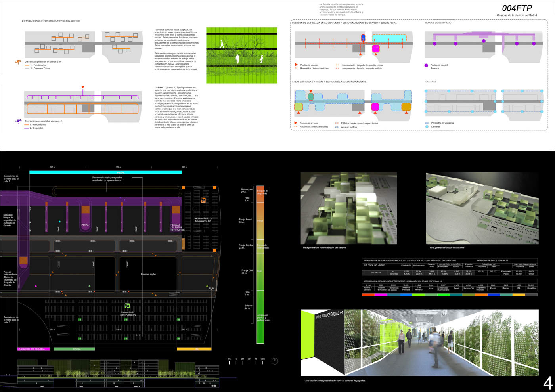Image resolution: width=555 pixels, height=392 pixels.
Task: Click the north arrow compass beside the scale bar
Action: click(275, 361)
